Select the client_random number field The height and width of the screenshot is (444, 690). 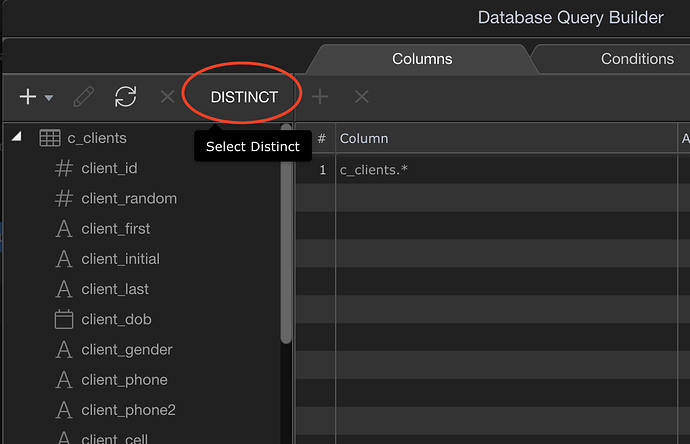tap(129, 198)
